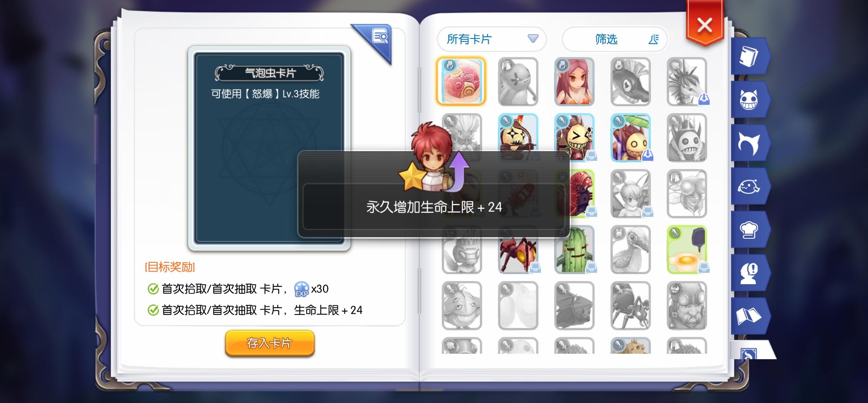Click the 存入卡片 button

pyautogui.click(x=270, y=343)
